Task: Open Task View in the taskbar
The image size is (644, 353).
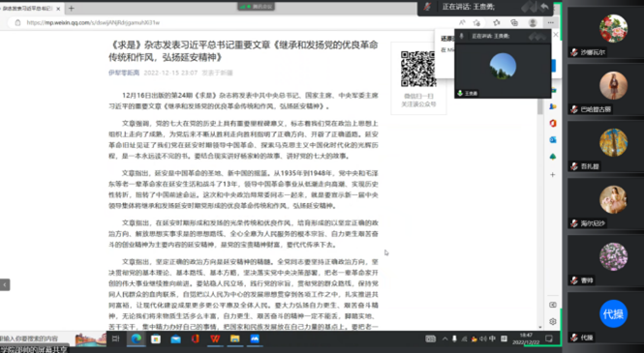Action: click(x=116, y=338)
